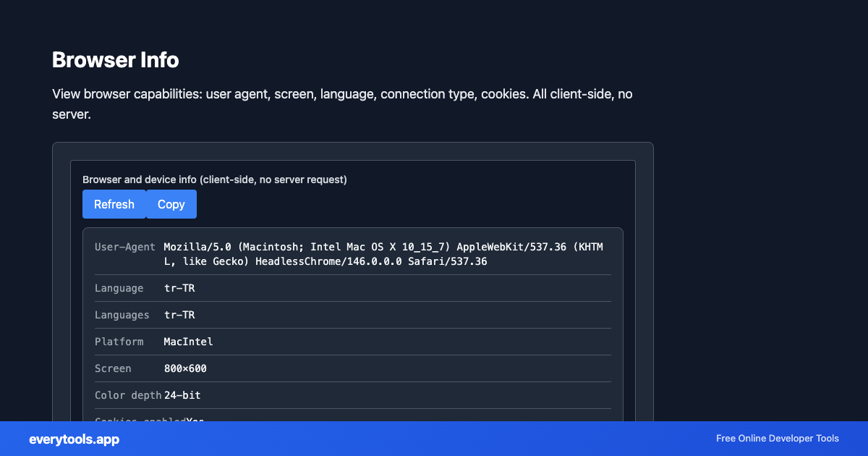Open the everytools.app homepage link
The height and width of the screenshot is (456, 868).
pyautogui.click(x=74, y=439)
